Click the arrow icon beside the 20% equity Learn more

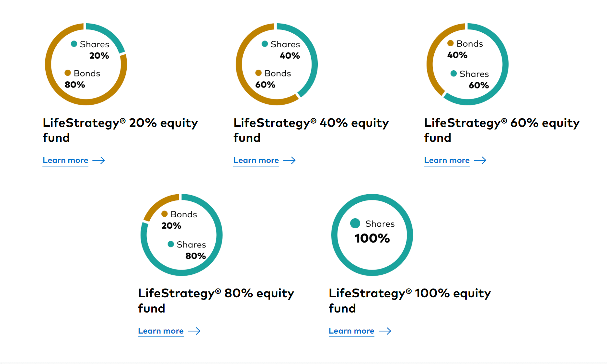[98, 160]
